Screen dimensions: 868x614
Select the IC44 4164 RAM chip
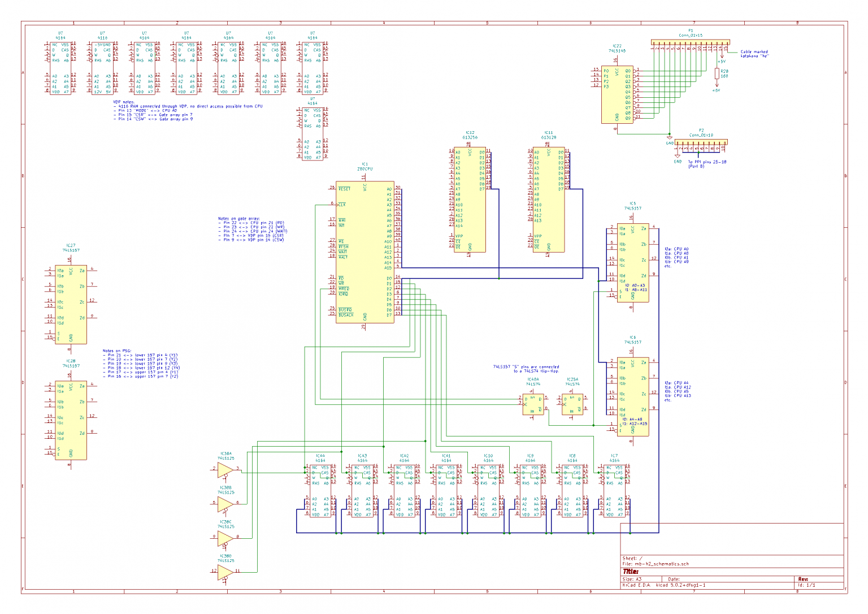(319, 492)
